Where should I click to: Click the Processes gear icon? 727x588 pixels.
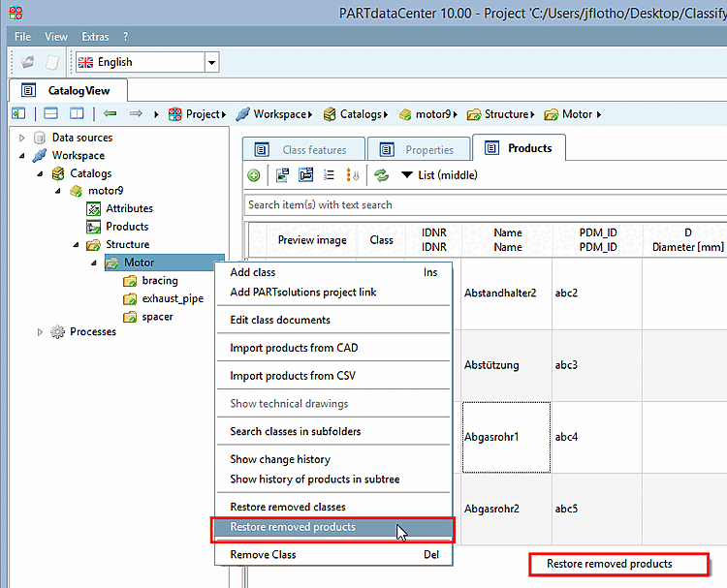[x=57, y=331]
